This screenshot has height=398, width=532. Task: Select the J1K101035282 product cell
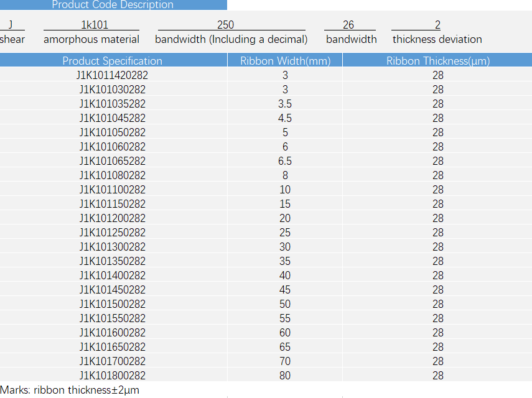coord(113,104)
